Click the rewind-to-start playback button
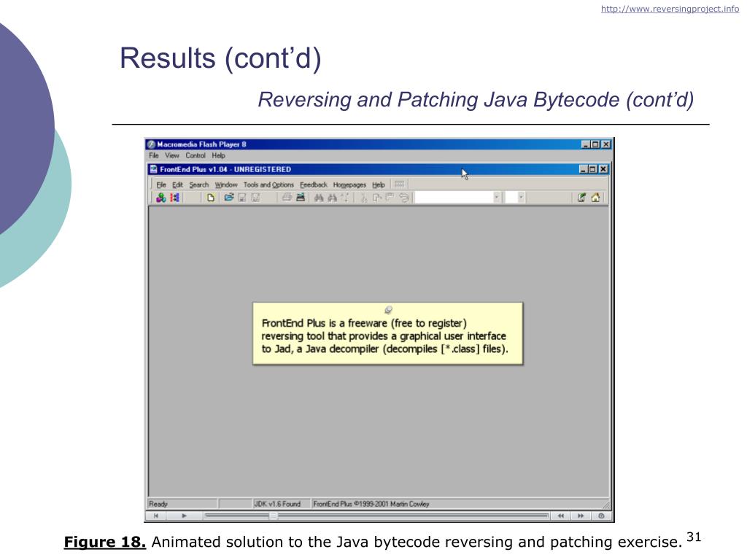747x560 pixels. [x=156, y=516]
